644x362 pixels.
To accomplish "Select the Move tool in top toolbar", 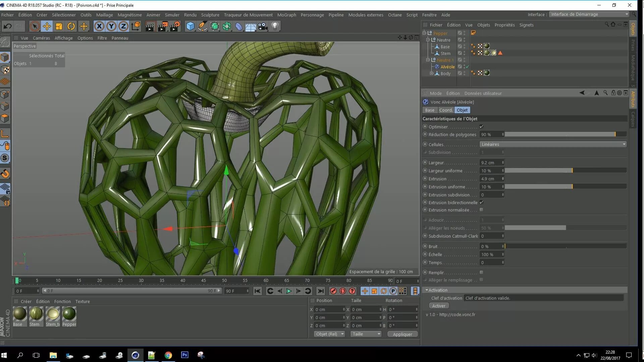I will pyautogui.click(x=47, y=26).
